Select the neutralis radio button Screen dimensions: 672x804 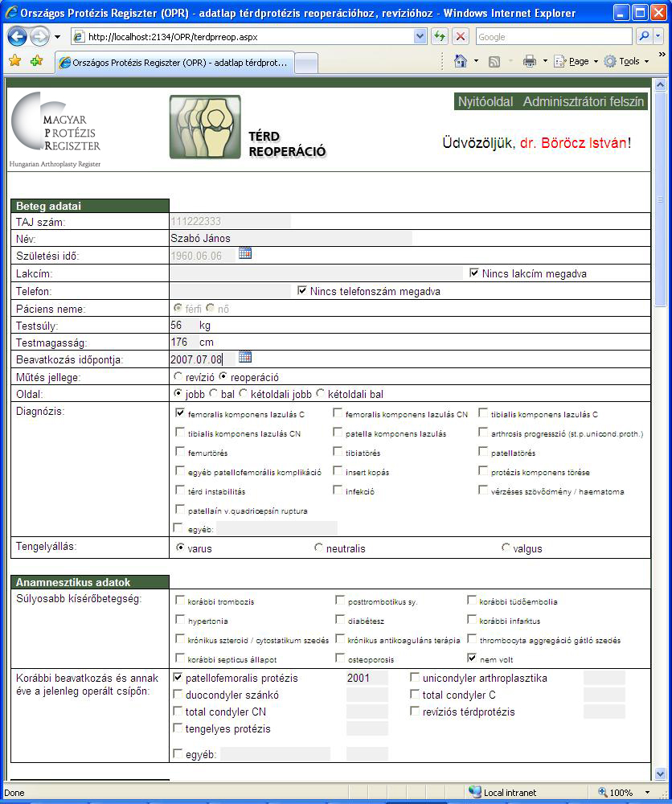click(x=319, y=548)
